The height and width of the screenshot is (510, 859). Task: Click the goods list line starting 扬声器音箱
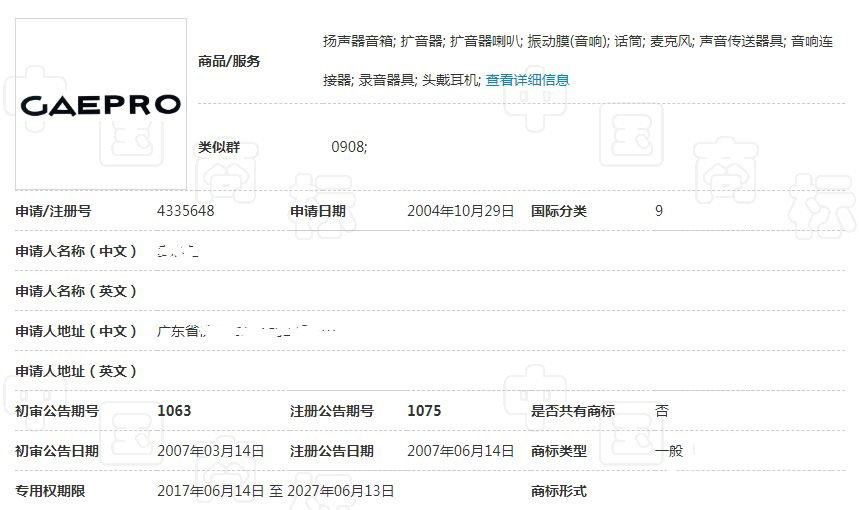578,41
